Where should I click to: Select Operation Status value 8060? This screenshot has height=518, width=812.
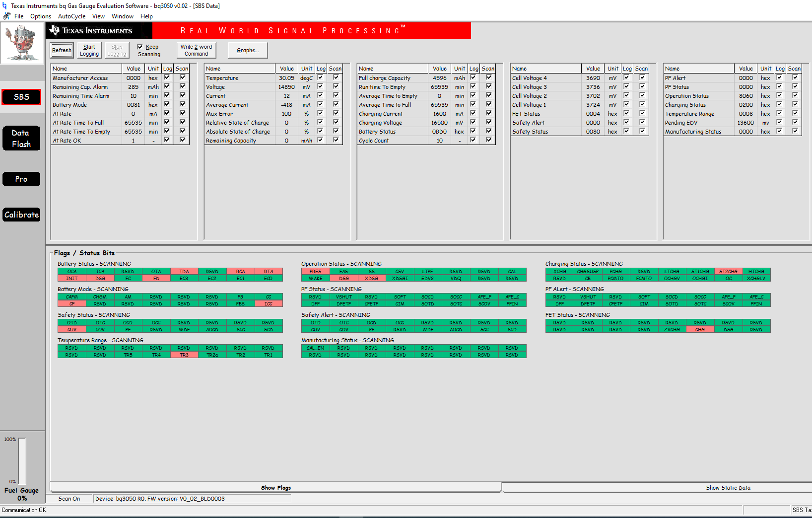746,96
